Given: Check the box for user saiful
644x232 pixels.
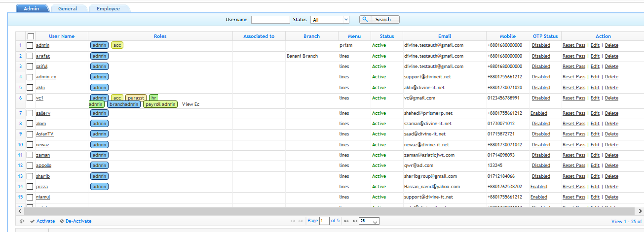Looking at the screenshot, I should tap(30, 66).
